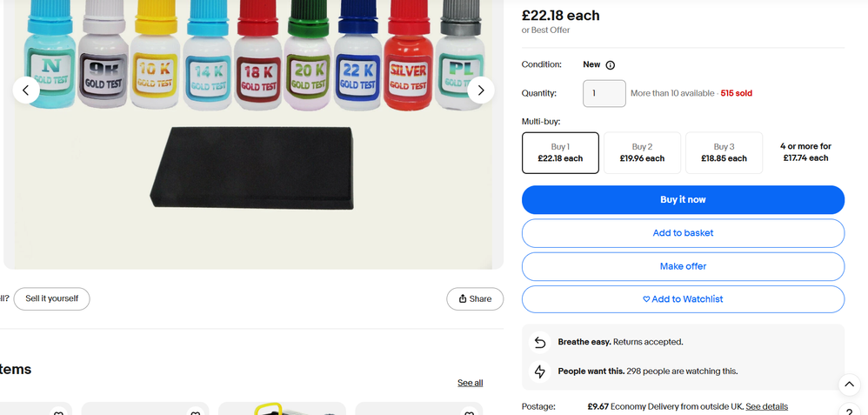868x415 pixels.
Task: Open Make offer
Action: (x=683, y=266)
